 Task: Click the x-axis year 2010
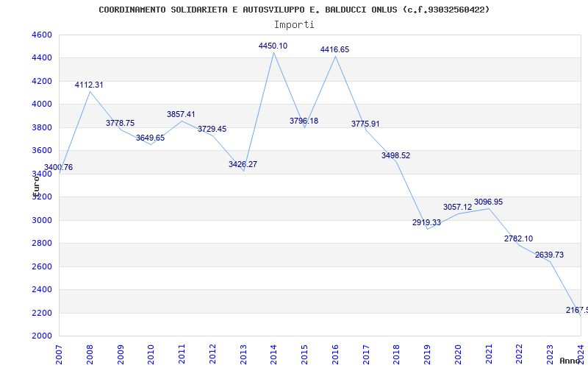click(151, 354)
